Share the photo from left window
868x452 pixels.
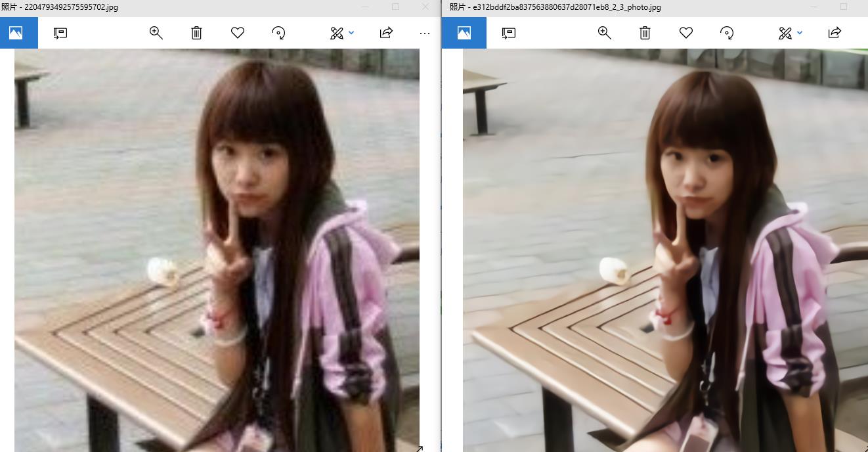pyautogui.click(x=386, y=33)
